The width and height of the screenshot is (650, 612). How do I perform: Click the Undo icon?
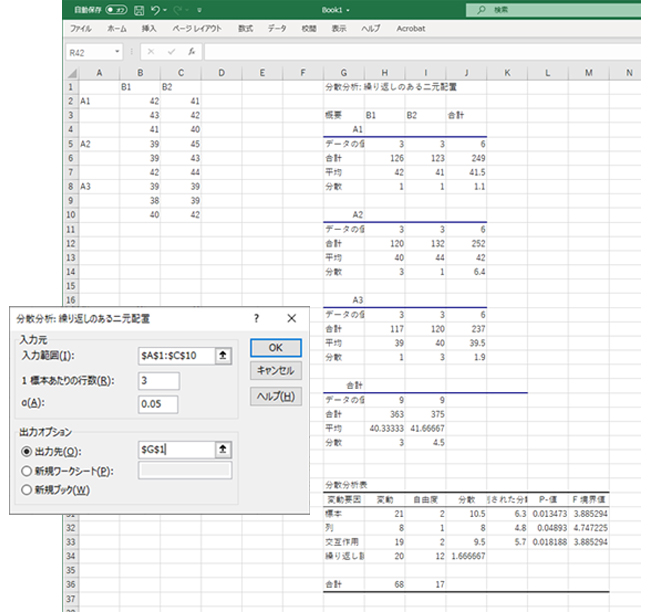point(155,10)
